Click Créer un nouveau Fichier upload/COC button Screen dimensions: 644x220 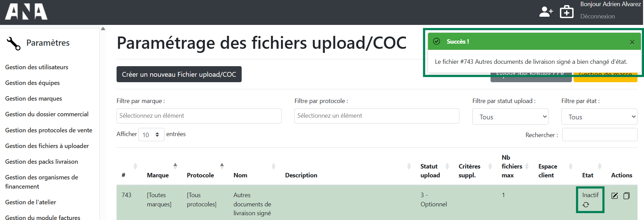179,74
